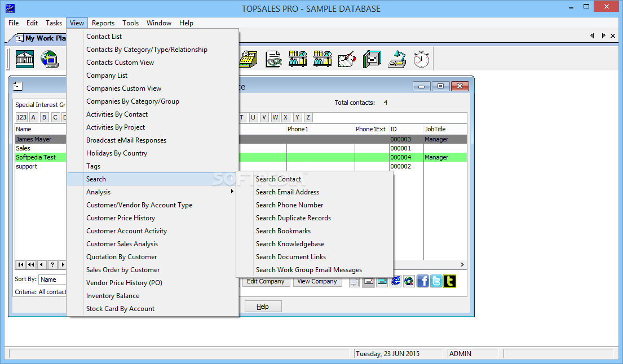Click the left arrow tab scroll button
623x364 pixels.
click(592, 35)
